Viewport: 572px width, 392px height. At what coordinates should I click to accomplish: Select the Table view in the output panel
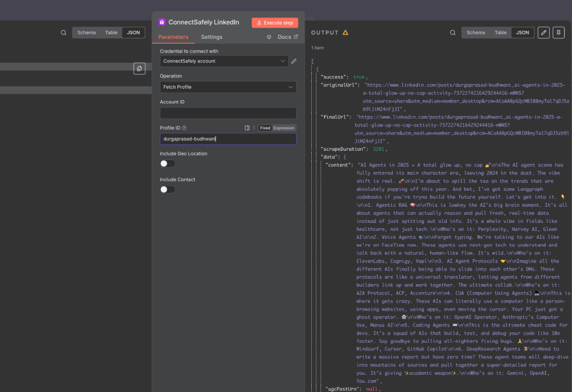tap(500, 33)
